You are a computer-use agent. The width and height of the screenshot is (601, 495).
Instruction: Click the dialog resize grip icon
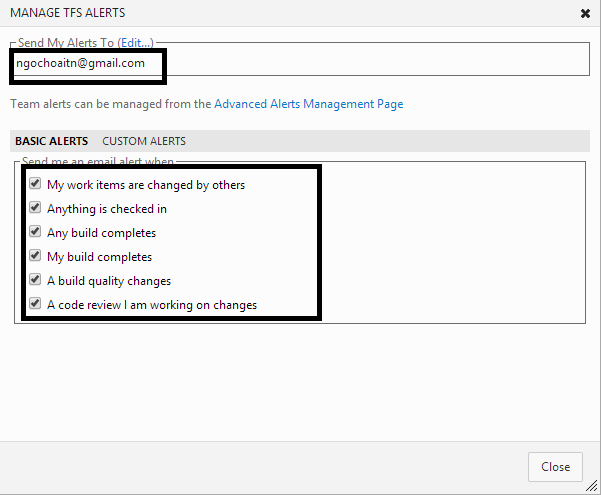(591, 486)
